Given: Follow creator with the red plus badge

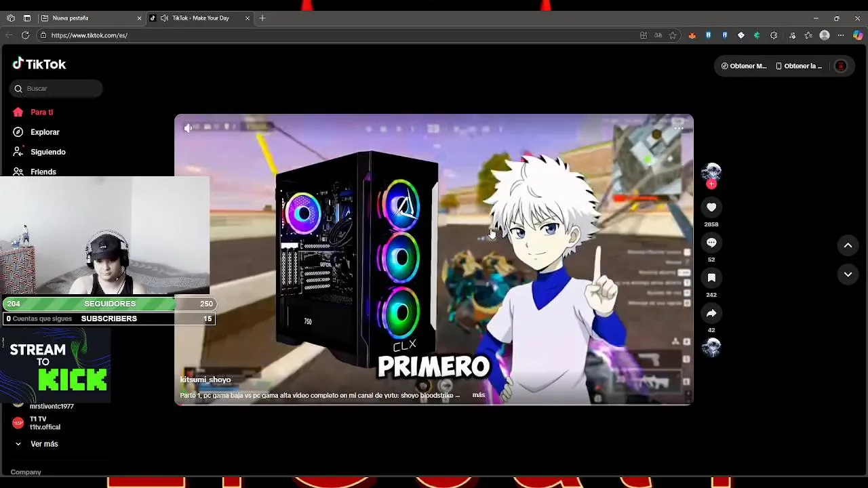Looking at the screenshot, I should pos(711,184).
